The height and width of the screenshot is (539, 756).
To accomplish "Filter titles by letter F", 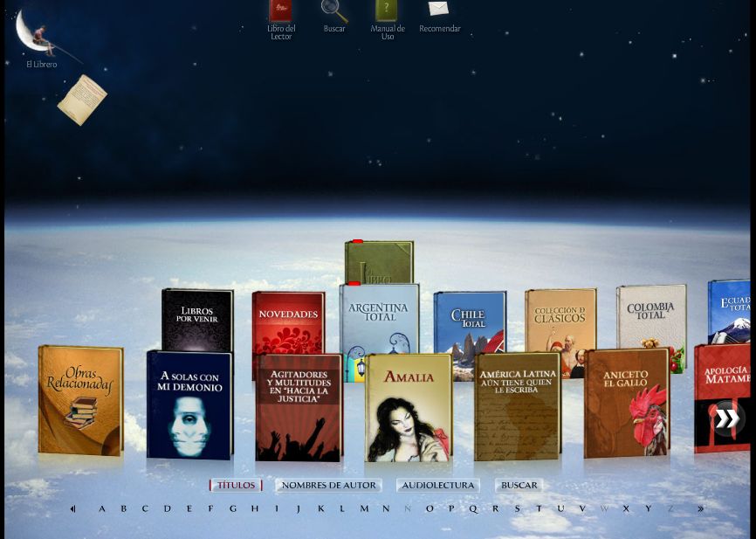I will (210, 508).
